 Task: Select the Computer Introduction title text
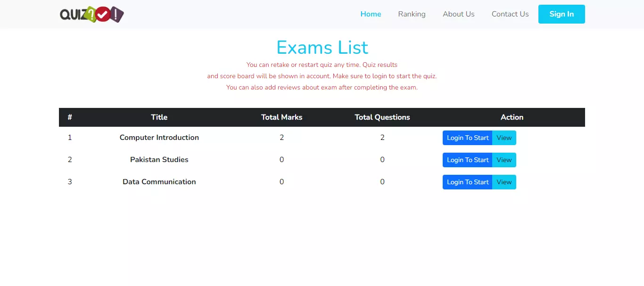click(x=159, y=138)
